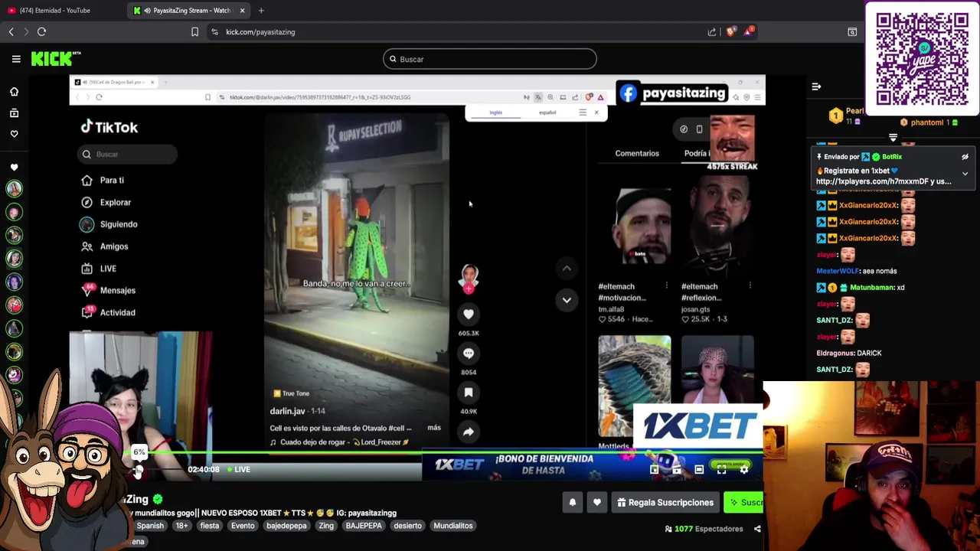
Task: Go back in the browser
Action: point(11,31)
